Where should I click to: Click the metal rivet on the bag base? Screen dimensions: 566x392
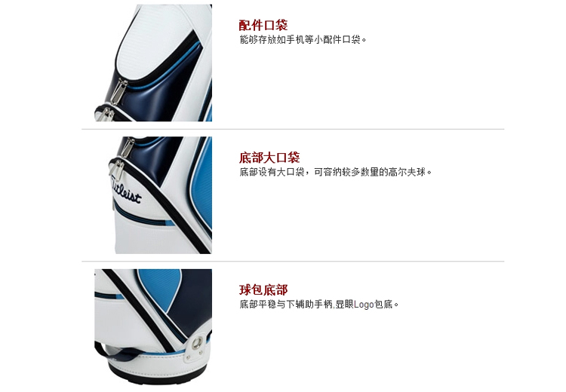[197, 342]
